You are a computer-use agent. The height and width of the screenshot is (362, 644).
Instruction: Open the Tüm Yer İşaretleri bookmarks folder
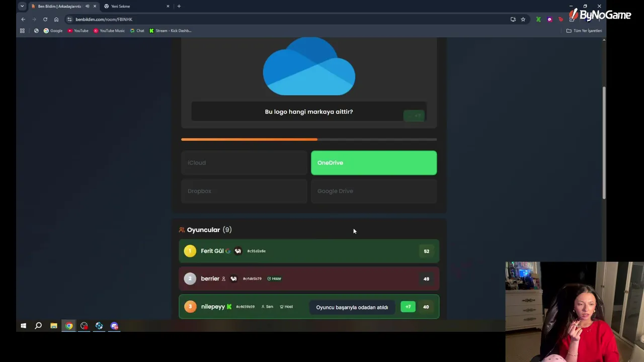[x=584, y=31]
